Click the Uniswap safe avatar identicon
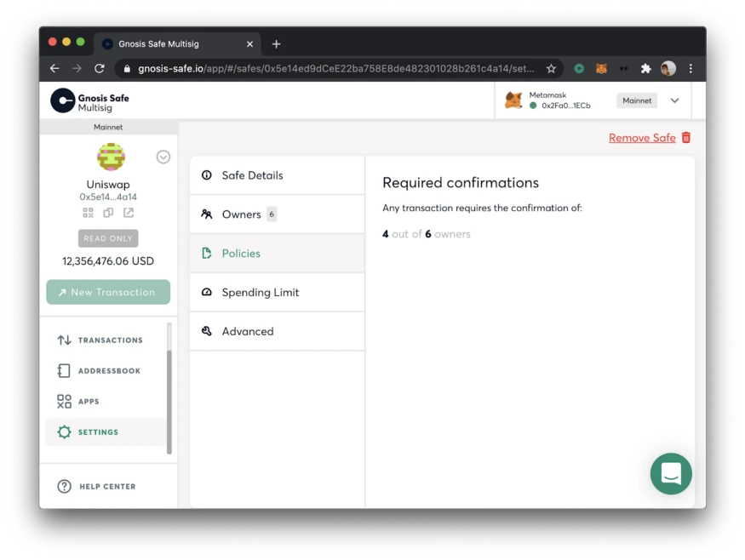Screen dimensions: 745x560 tap(111, 157)
